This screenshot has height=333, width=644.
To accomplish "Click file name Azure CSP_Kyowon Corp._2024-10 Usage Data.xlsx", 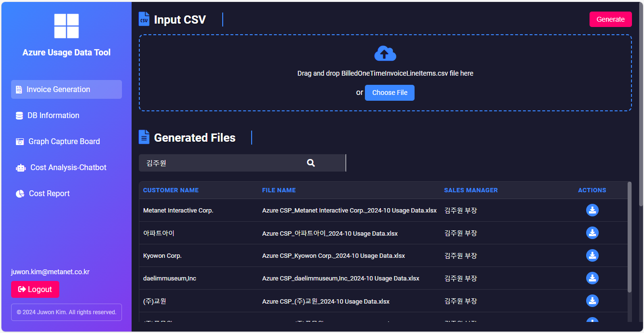I will 334,256.
